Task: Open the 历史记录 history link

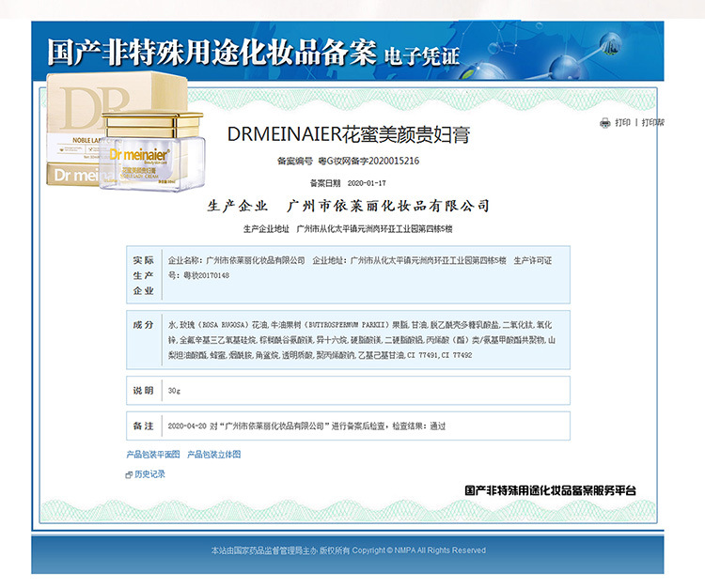Action: pos(150,474)
